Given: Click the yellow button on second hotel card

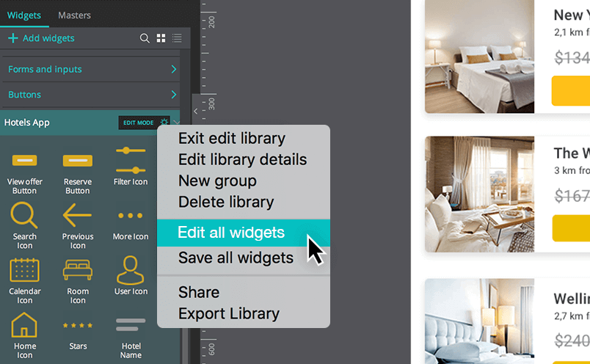Looking at the screenshot, I should [571, 228].
